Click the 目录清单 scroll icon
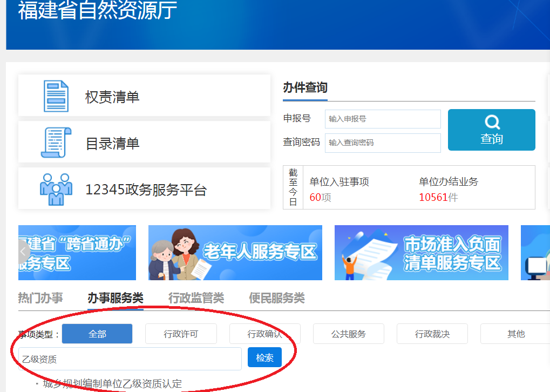The height and width of the screenshot is (392, 550). click(56, 143)
